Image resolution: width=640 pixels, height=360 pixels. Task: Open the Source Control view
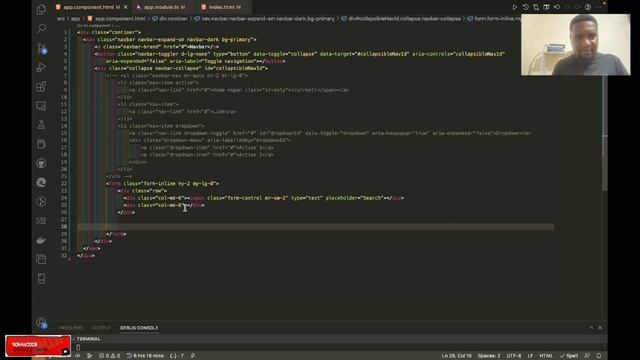click(41, 48)
